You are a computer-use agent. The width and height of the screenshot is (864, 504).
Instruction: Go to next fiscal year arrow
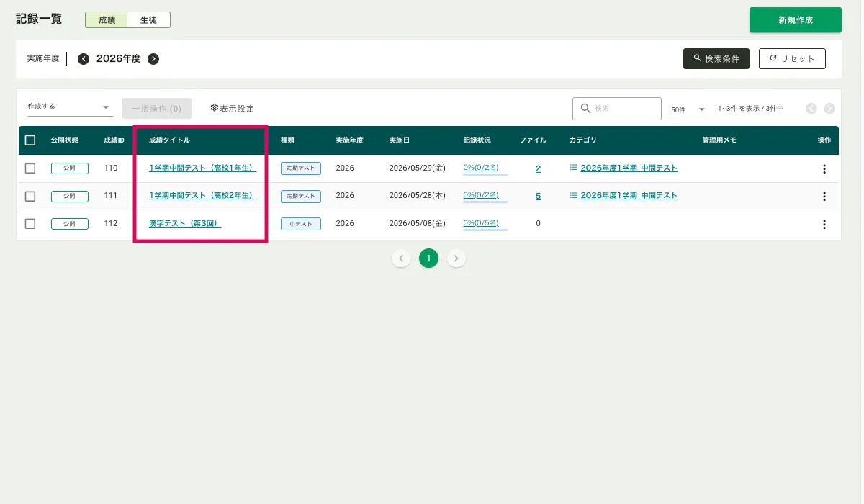[153, 59]
